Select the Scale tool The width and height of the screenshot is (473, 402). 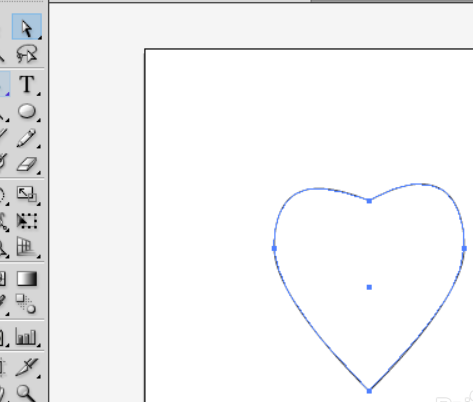point(27,195)
